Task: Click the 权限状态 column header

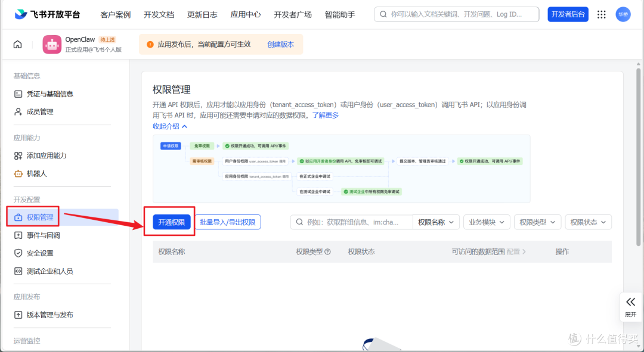Action: click(x=361, y=251)
